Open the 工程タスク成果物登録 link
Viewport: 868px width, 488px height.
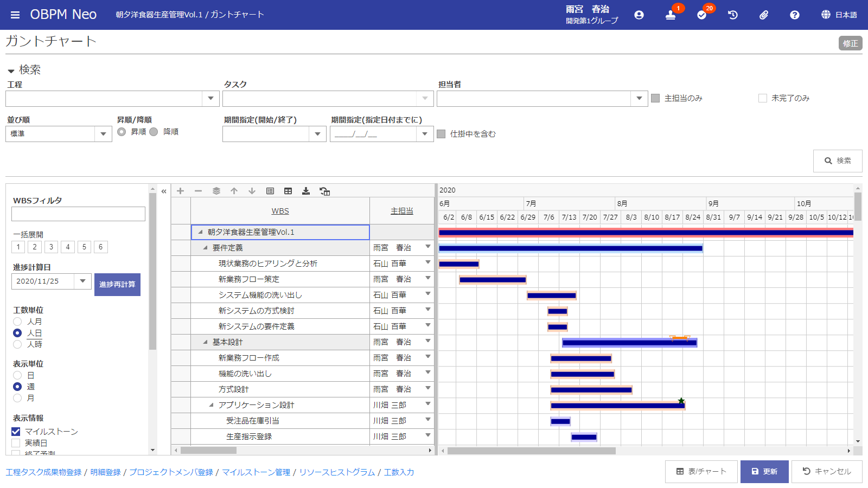coord(43,472)
